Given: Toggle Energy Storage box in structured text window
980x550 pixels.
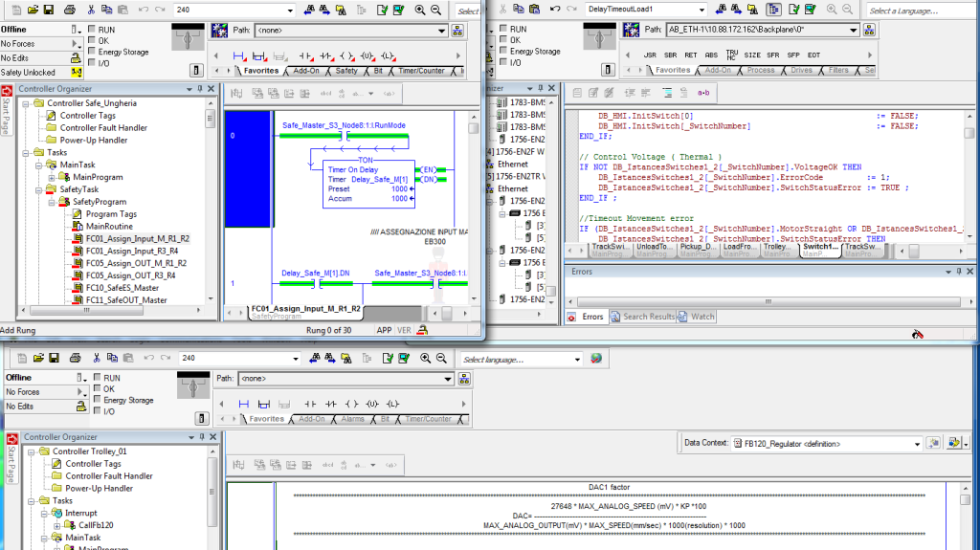Looking at the screenshot, I should pyautogui.click(x=503, y=51).
